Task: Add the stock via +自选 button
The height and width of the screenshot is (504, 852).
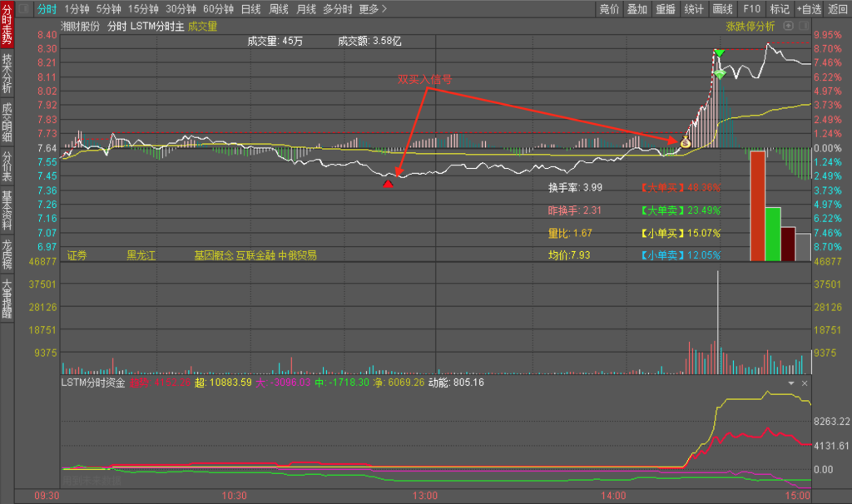Action: coord(808,9)
